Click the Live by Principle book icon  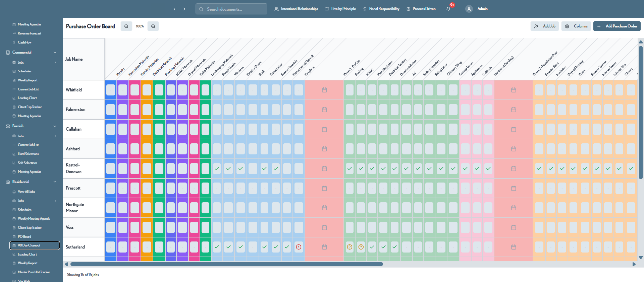tap(327, 9)
